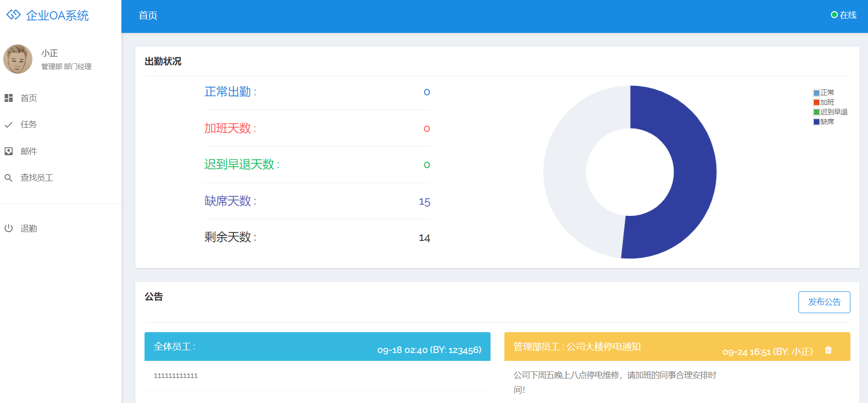Click the 缺席天数 label
The image size is (868, 403).
[231, 201]
